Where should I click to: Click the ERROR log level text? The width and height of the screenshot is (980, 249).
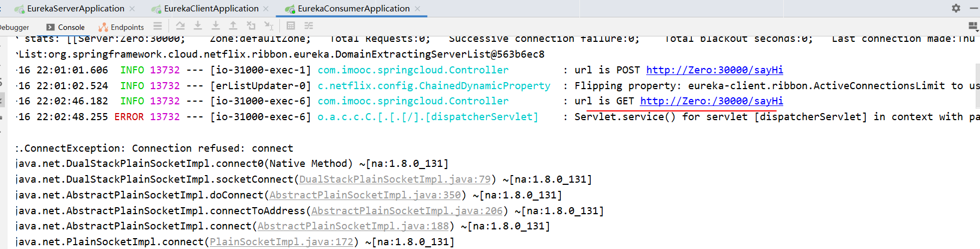[129, 117]
